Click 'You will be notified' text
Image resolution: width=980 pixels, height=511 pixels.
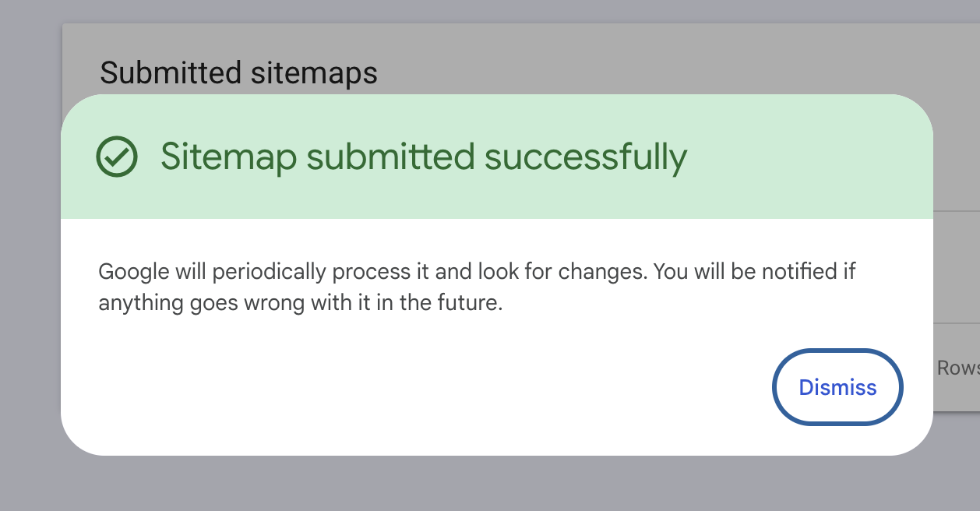(x=746, y=273)
